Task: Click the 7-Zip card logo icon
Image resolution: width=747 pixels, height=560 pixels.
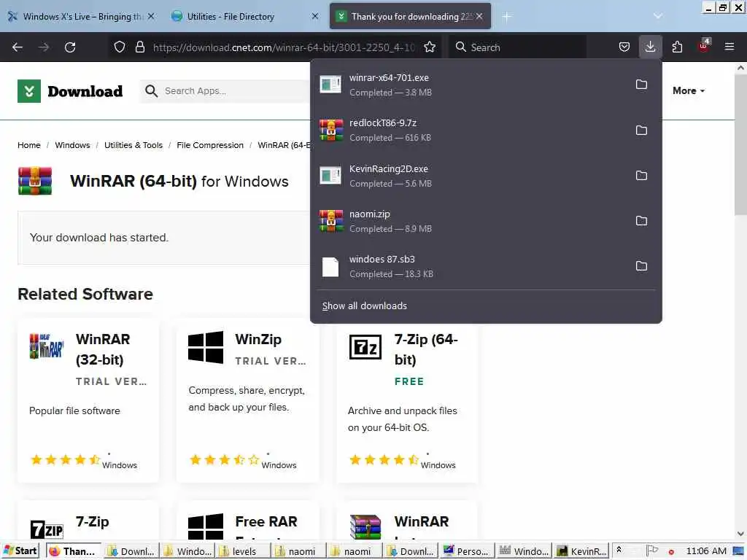Action: tap(46, 529)
